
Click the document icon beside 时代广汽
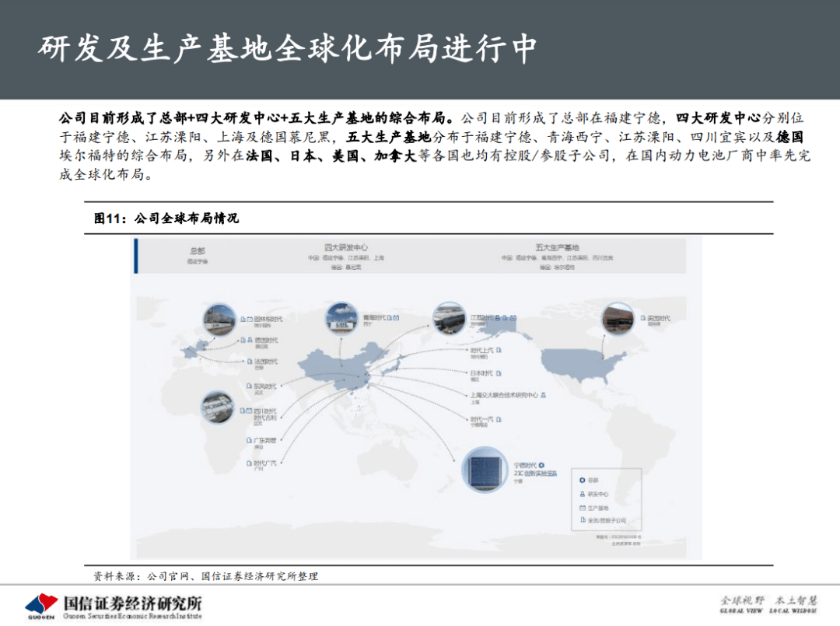point(249,463)
